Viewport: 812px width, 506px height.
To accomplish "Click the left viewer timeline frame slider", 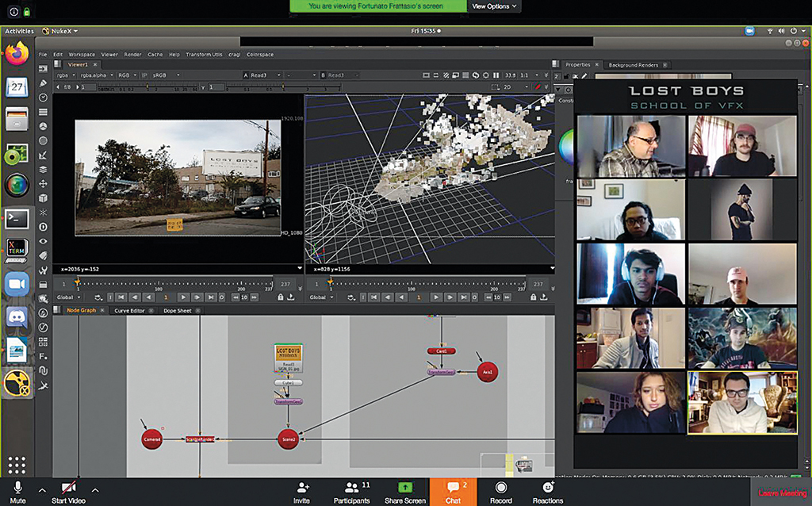I will 174,284.
